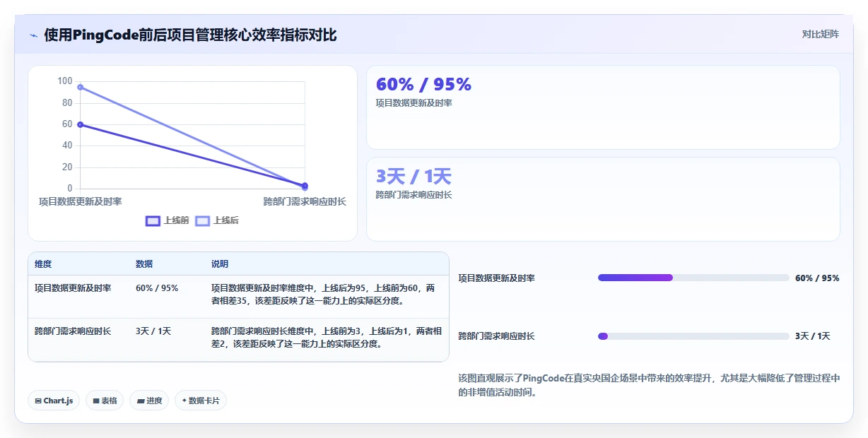This screenshot has width=868, height=438.
Task: Click the 项目数据更新及时率 progress bar
Action: [693, 278]
